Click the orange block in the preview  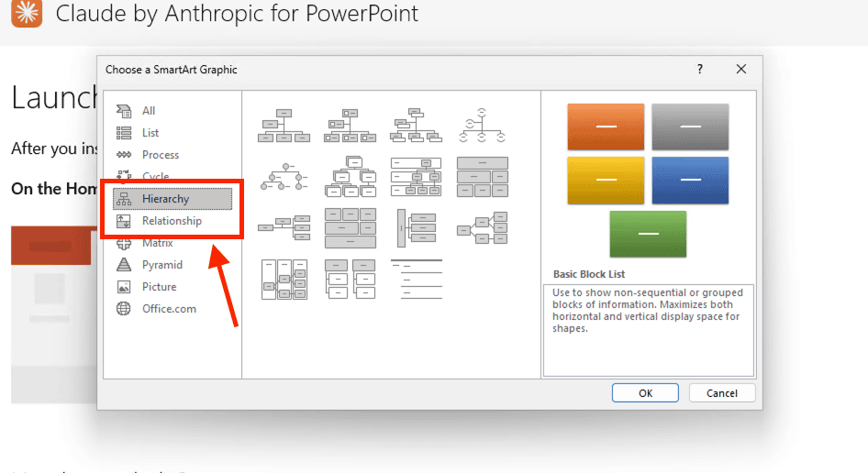coord(606,126)
